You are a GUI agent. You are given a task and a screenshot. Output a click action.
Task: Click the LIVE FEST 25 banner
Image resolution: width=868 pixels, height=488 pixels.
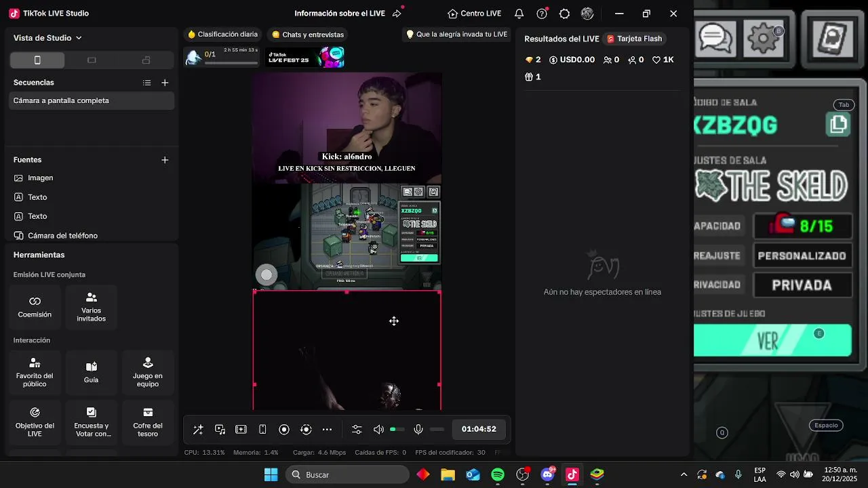pyautogui.click(x=304, y=58)
